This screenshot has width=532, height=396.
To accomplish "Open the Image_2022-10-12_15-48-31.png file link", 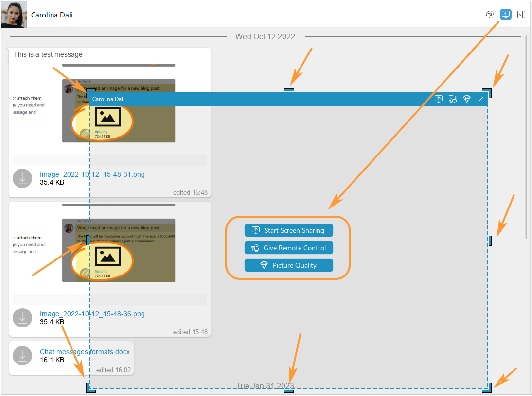I will (x=92, y=174).
